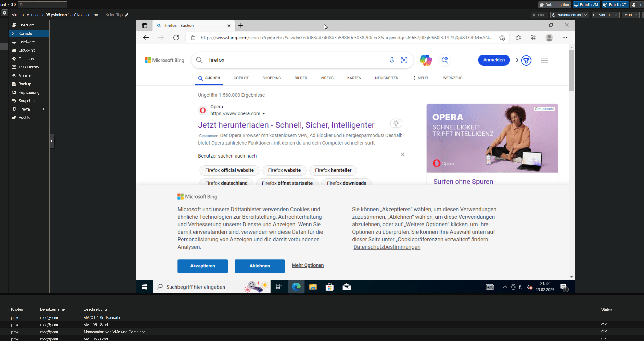
Task: Open the Copilot colorful logo icon
Action: click(x=426, y=60)
